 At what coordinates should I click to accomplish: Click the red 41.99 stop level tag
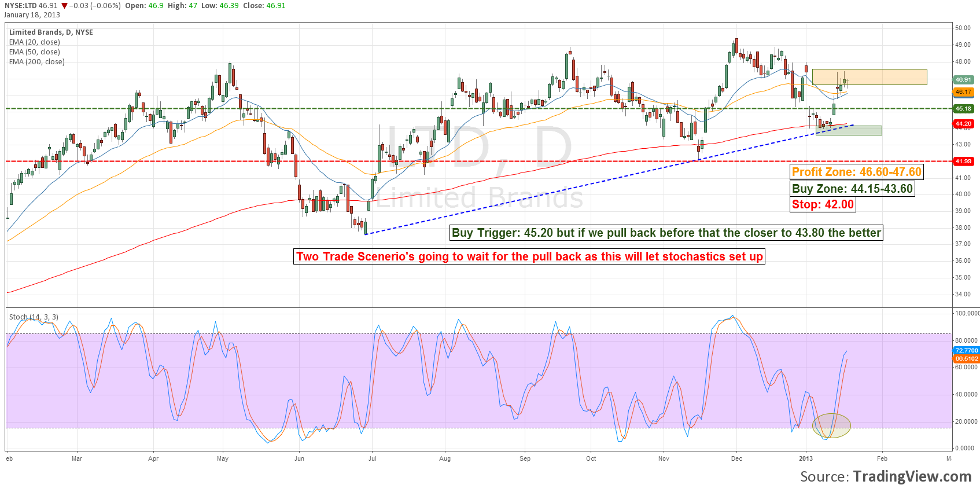pos(963,161)
